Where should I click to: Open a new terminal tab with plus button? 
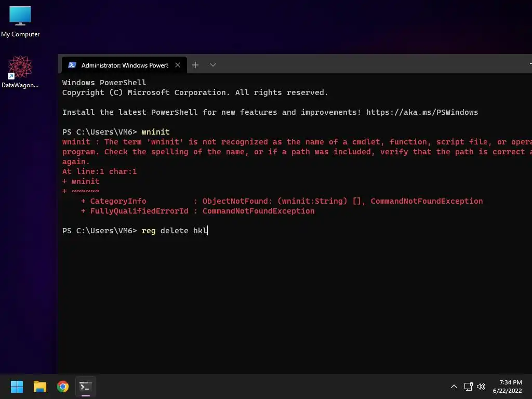tap(195, 65)
